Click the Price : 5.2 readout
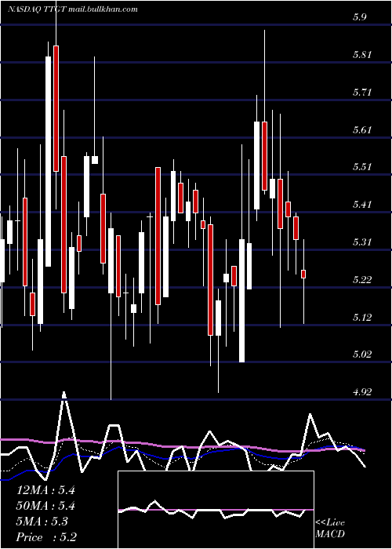The width and height of the screenshot is (392, 549). tap(46, 536)
